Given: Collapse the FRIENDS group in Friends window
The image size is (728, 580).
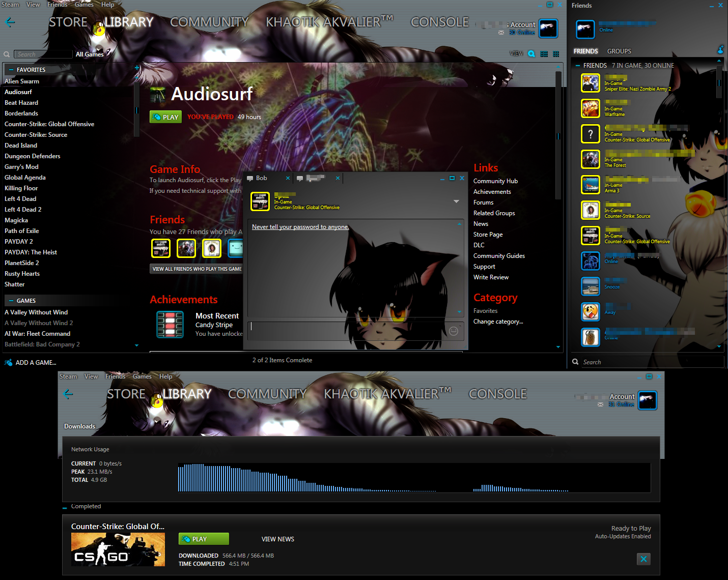Looking at the screenshot, I should [578, 66].
